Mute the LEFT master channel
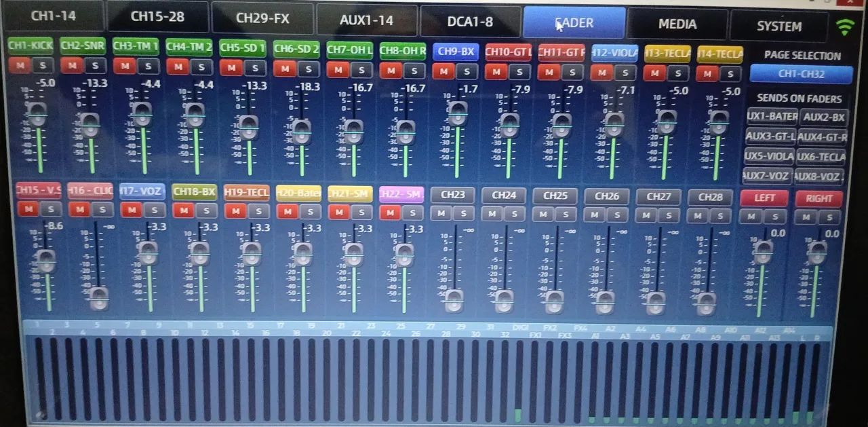868x427 pixels. click(751, 217)
